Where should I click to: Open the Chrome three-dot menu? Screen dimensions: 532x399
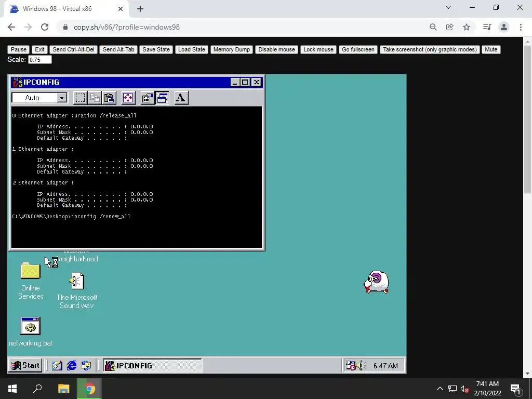tap(521, 27)
